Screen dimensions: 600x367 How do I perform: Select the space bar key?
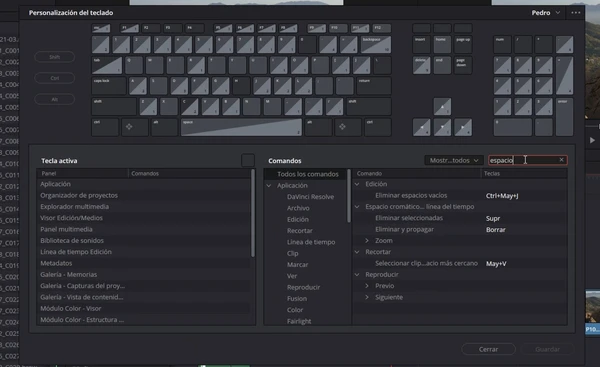[x=241, y=127]
